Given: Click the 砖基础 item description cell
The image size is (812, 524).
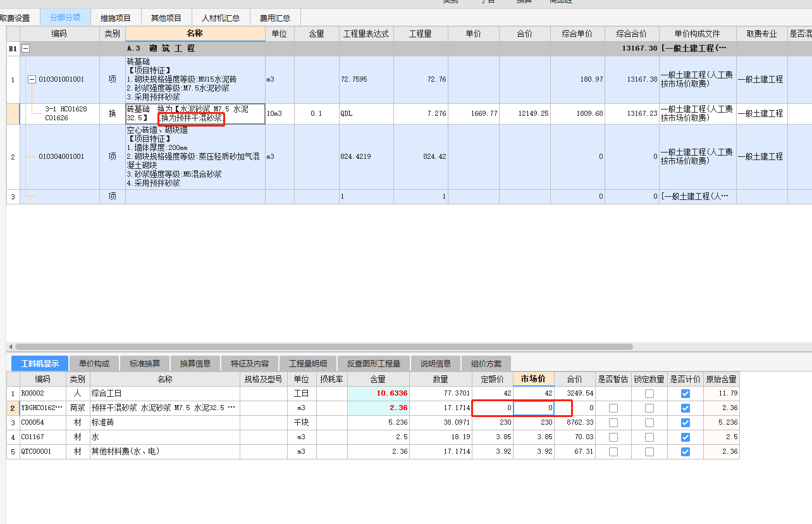Looking at the screenshot, I should point(195,80).
